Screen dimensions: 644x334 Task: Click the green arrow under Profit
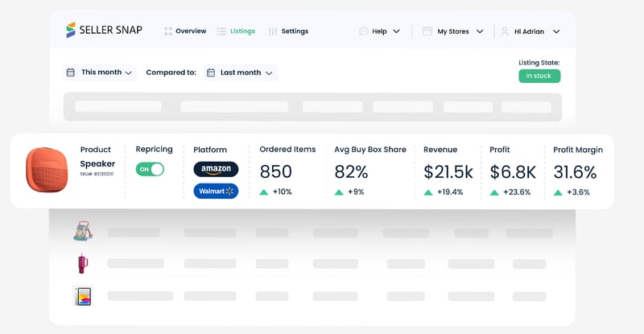click(494, 192)
